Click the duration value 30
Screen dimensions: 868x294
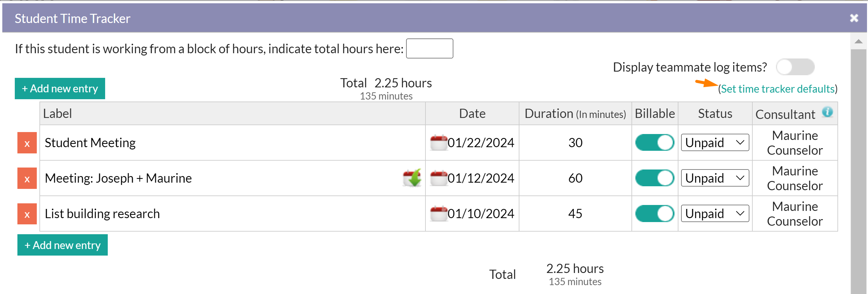tap(575, 143)
